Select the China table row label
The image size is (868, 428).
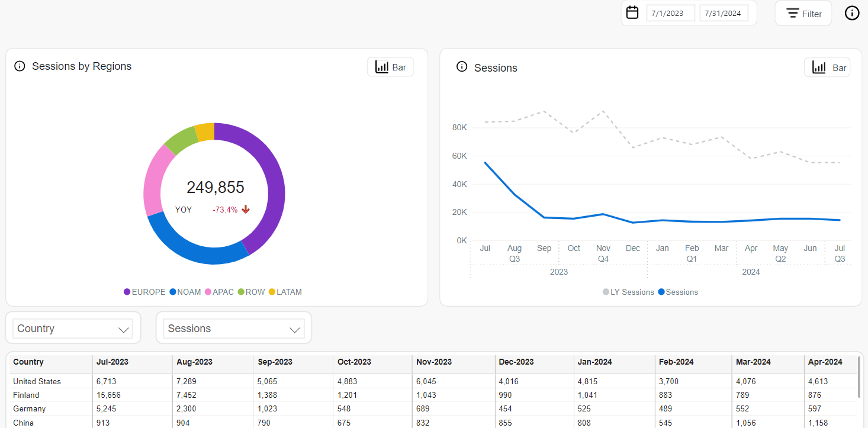click(x=23, y=423)
